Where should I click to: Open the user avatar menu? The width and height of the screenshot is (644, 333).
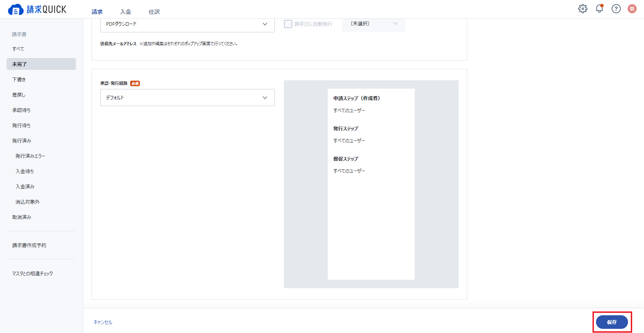[x=632, y=9]
